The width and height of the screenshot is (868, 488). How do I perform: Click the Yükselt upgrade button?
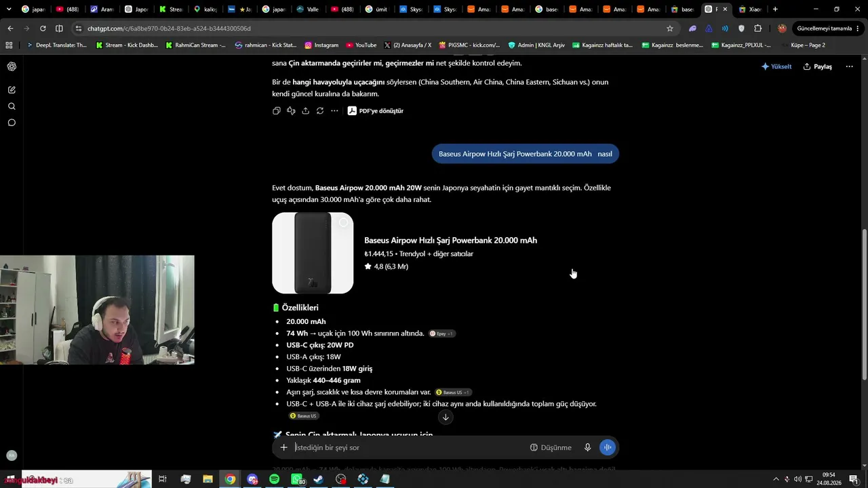click(x=776, y=66)
